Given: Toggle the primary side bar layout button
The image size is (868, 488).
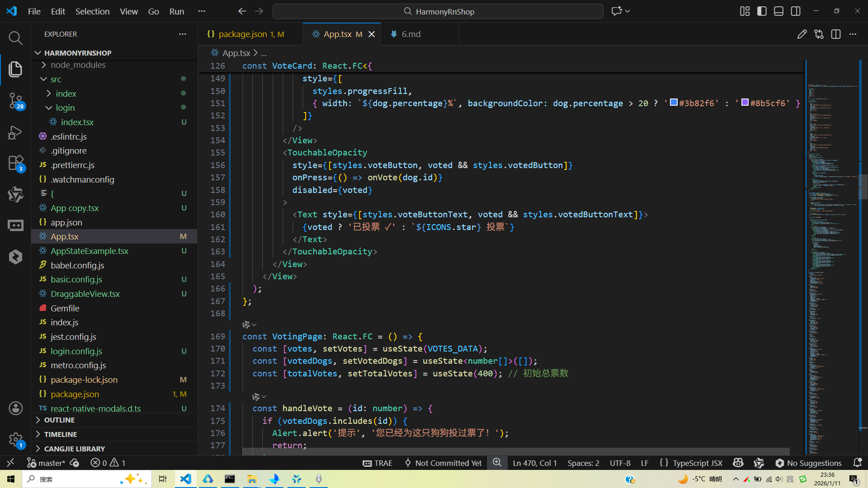Looking at the screenshot, I should tap(762, 11).
